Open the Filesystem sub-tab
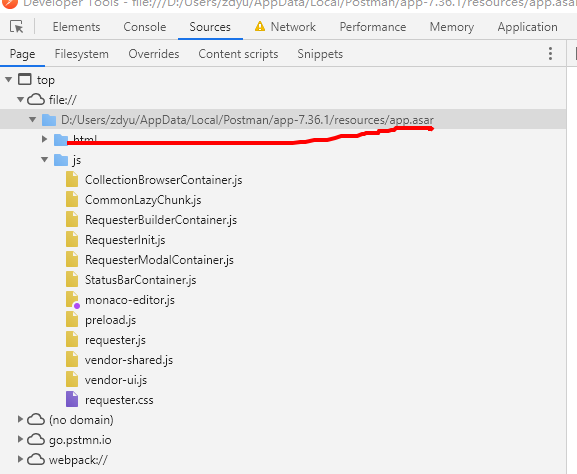The width and height of the screenshot is (577, 474). [x=81, y=54]
